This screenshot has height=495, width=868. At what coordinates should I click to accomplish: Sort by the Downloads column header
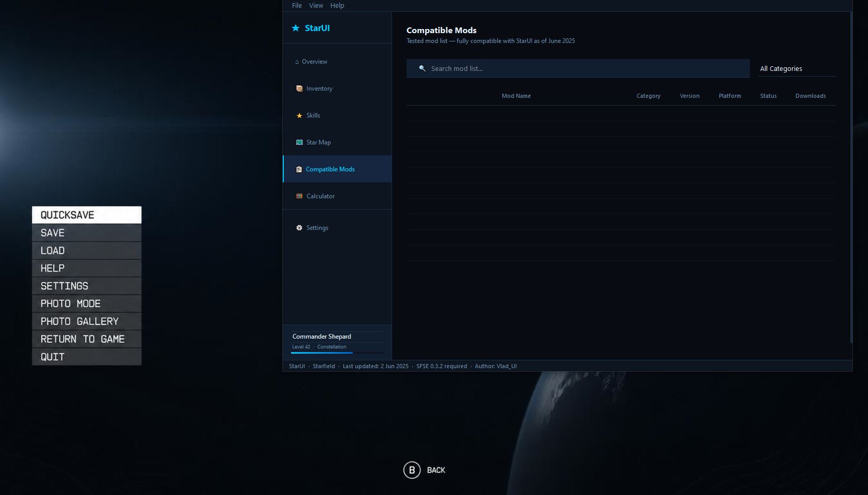click(x=811, y=96)
